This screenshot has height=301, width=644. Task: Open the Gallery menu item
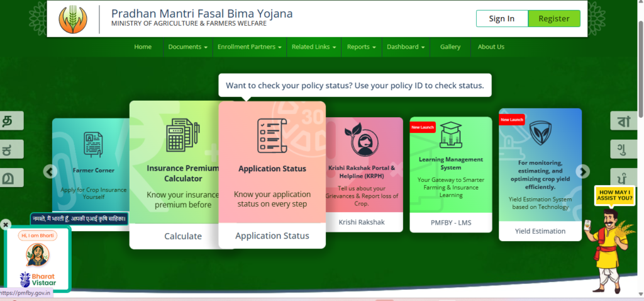[450, 47]
